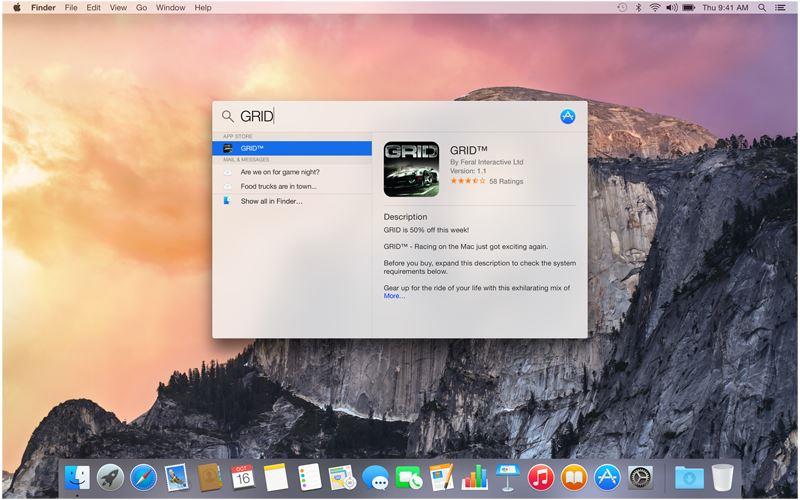
Task: Open Contacts book icon in Dock
Action: pos(210,478)
